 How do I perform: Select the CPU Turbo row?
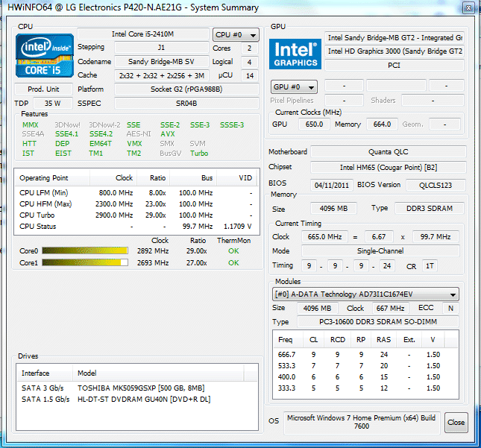click(x=136, y=215)
